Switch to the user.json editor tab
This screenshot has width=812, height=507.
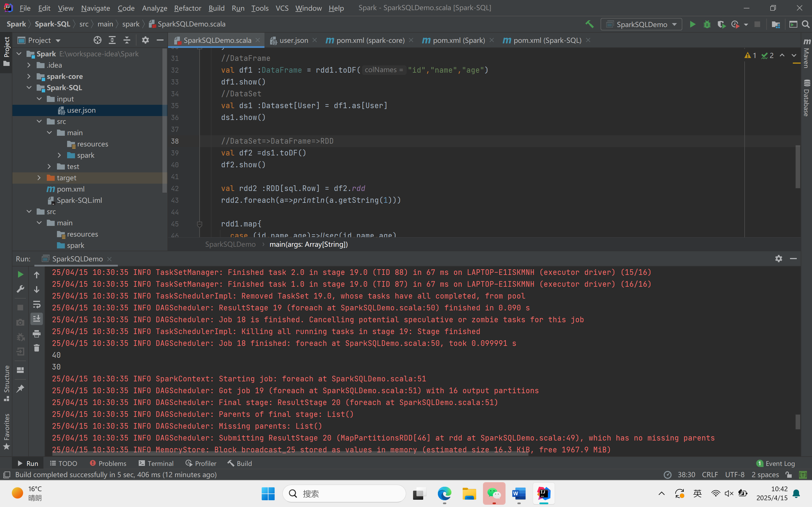pos(293,40)
